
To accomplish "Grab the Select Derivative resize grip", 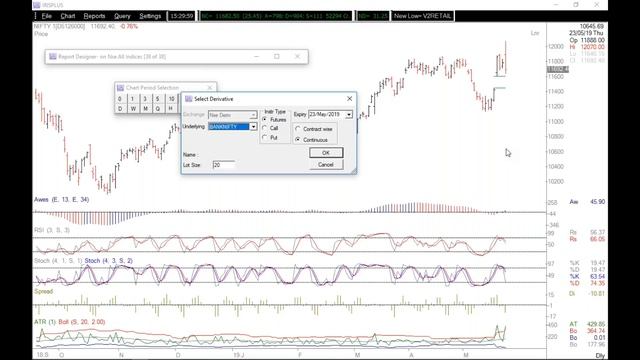I will 353,171.
